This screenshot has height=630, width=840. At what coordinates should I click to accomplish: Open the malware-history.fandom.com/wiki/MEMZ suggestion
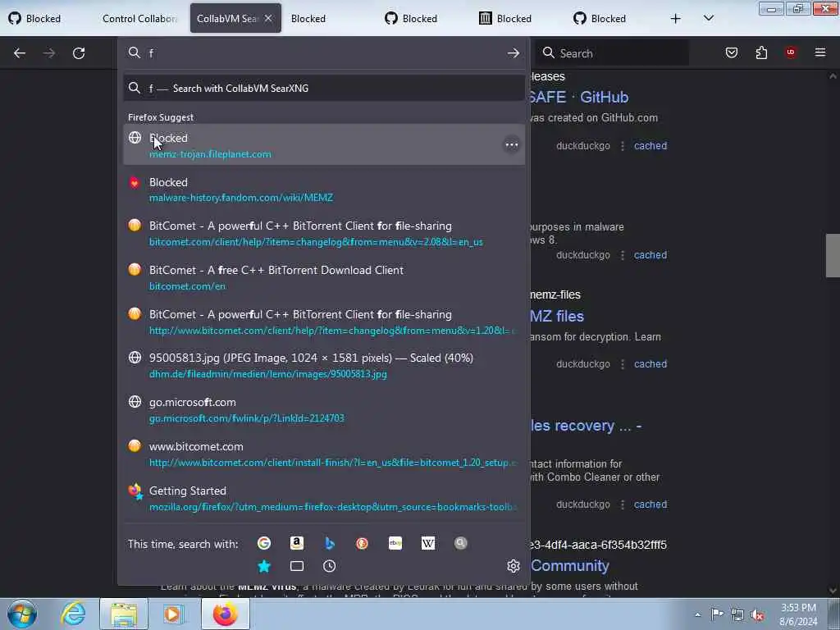pos(324,189)
